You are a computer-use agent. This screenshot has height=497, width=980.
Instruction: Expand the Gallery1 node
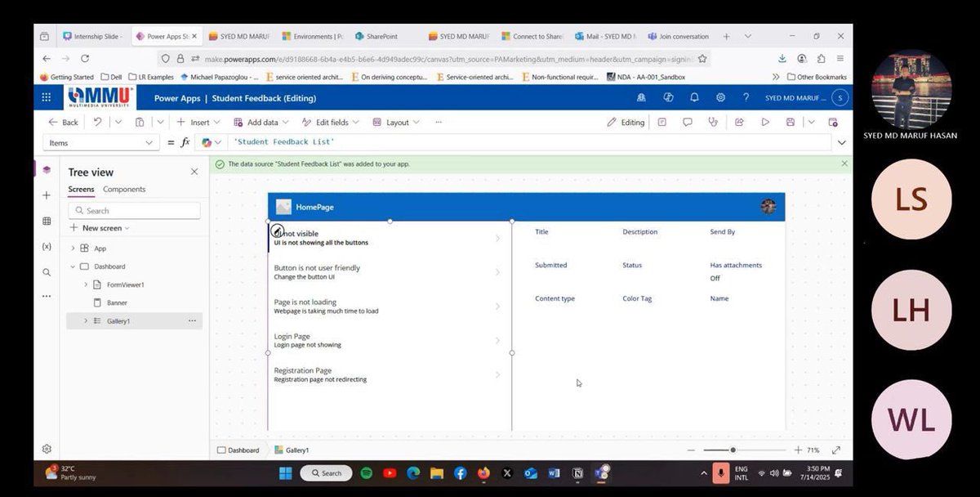pyautogui.click(x=86, y=321)
